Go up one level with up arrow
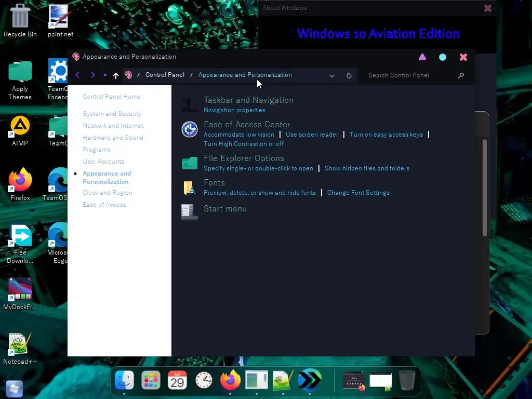The image size is (532, 399). 116,75
